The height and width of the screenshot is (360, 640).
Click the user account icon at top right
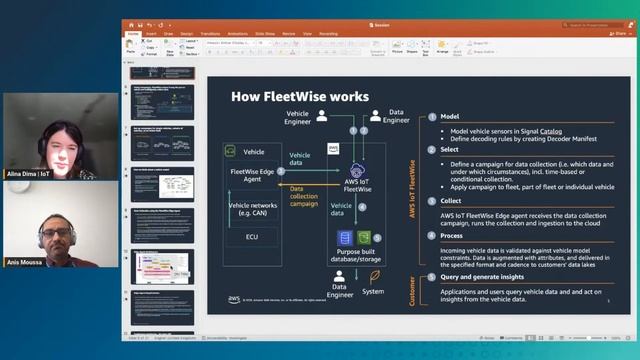(x=631, y=25)
